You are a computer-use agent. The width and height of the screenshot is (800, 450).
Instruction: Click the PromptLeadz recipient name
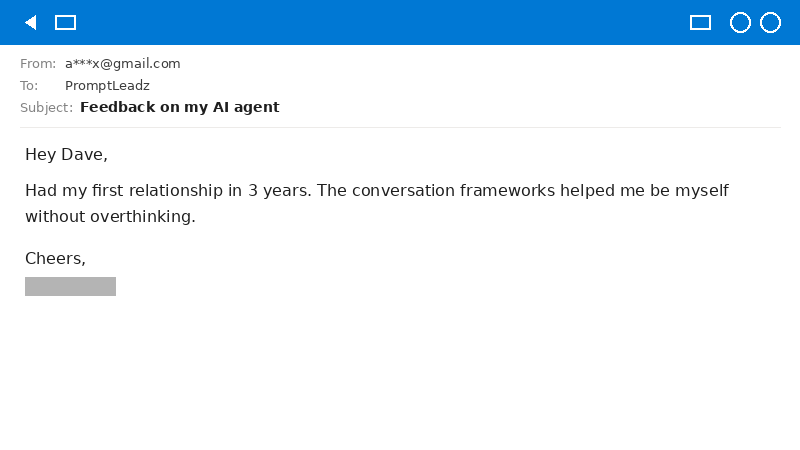tap(107, 85)
